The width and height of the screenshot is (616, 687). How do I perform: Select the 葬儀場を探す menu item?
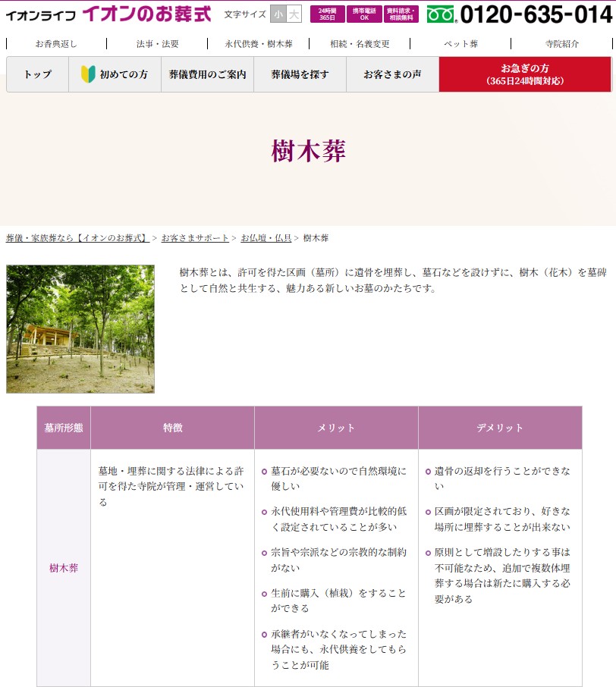pos(300,74)
